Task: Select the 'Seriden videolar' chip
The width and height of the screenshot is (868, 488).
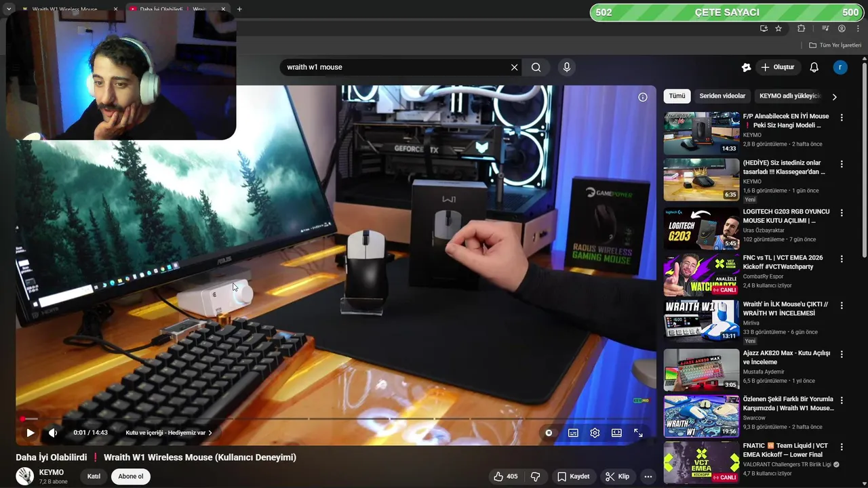Action: [722, 96]
